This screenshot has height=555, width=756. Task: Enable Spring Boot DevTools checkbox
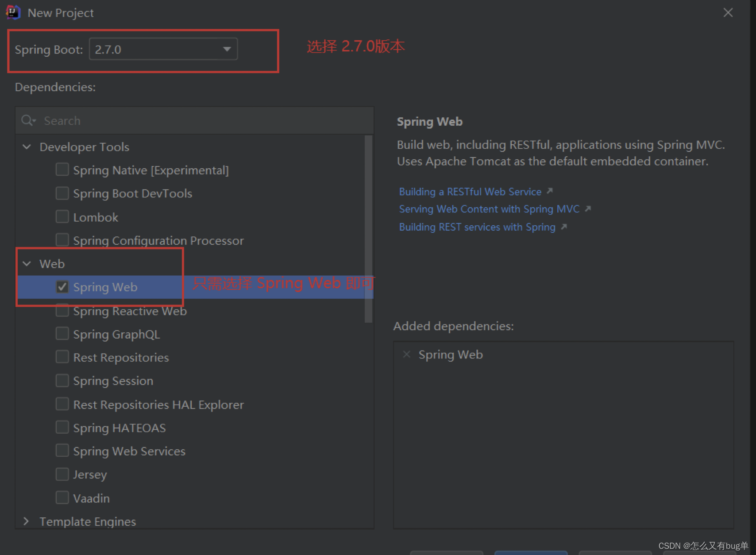(62, 193)
